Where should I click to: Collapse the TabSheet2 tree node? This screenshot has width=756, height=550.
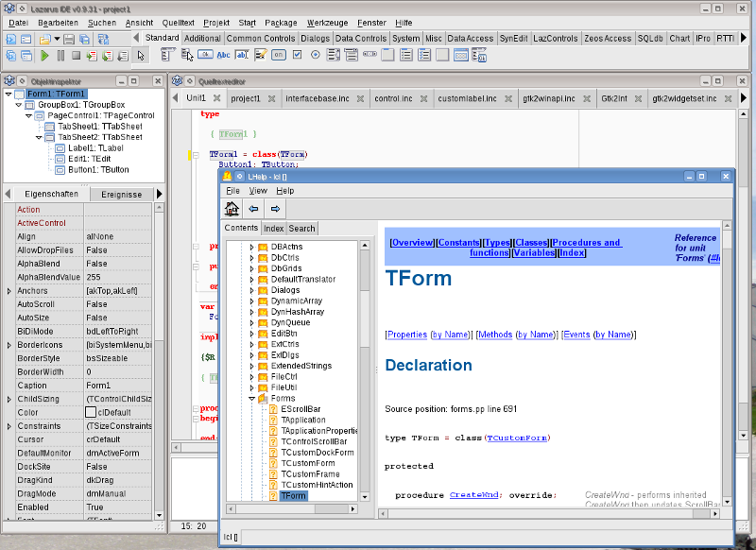[x=39, y=137]
